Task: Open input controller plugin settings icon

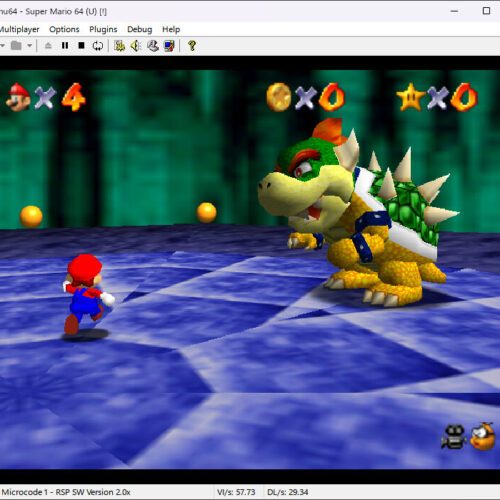Action: [153, 46]
